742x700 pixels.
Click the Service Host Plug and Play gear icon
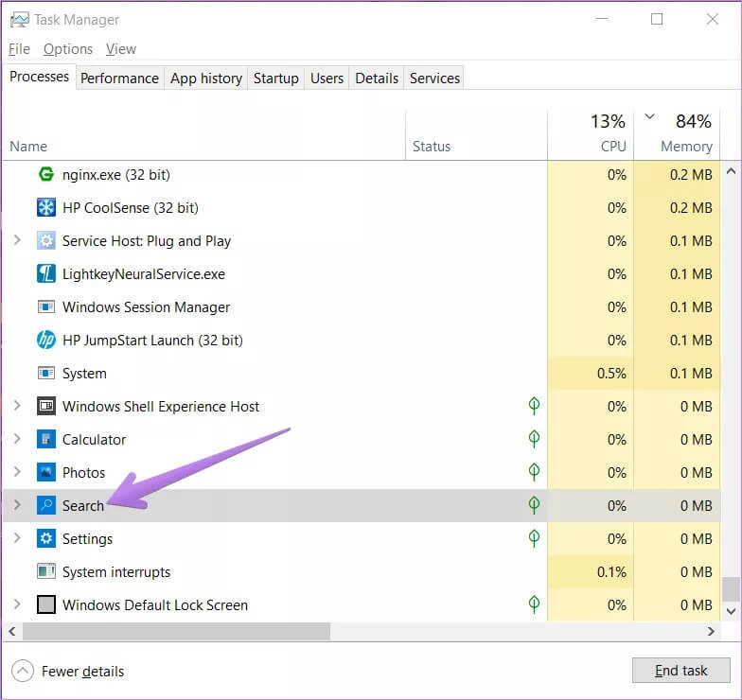[x=45, y=240]
